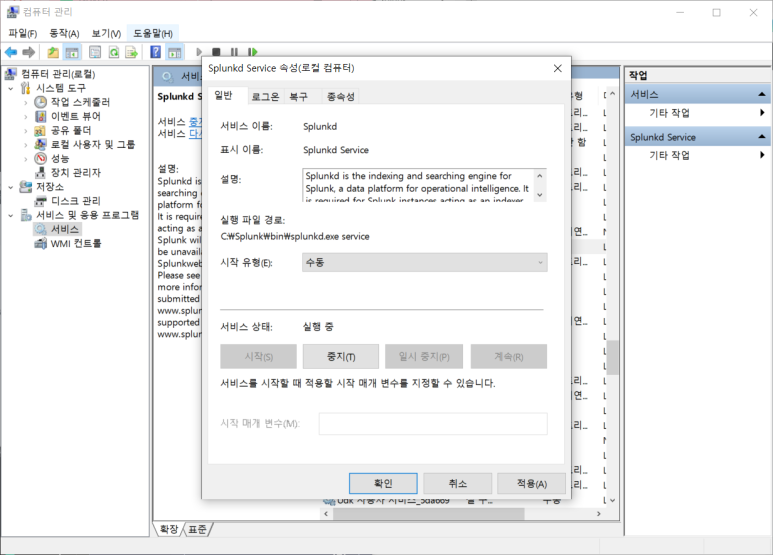The height and width of the screenshot is (555, 773).
Task: Click the Back arrow in the toolbar
Action: 11,52
